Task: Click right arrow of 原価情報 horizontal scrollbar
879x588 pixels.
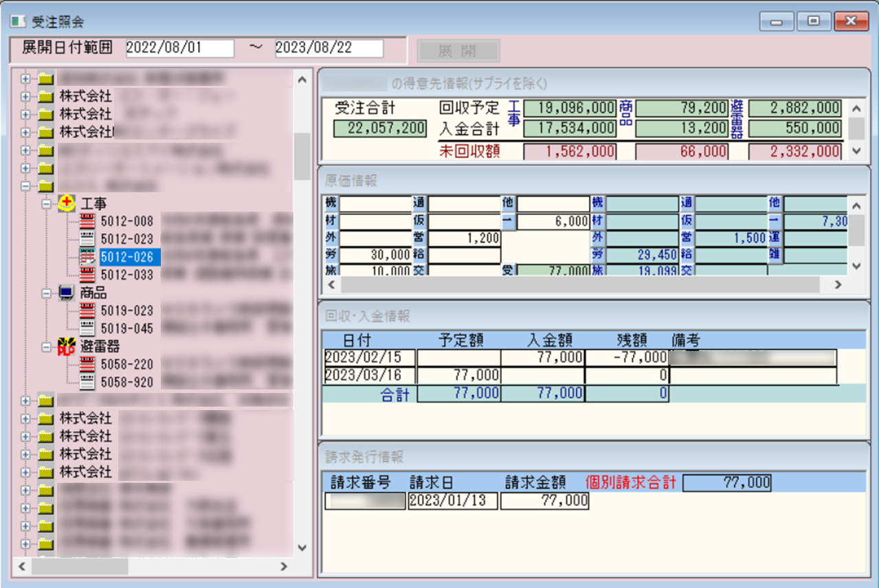Action: (x=838, y=284)
